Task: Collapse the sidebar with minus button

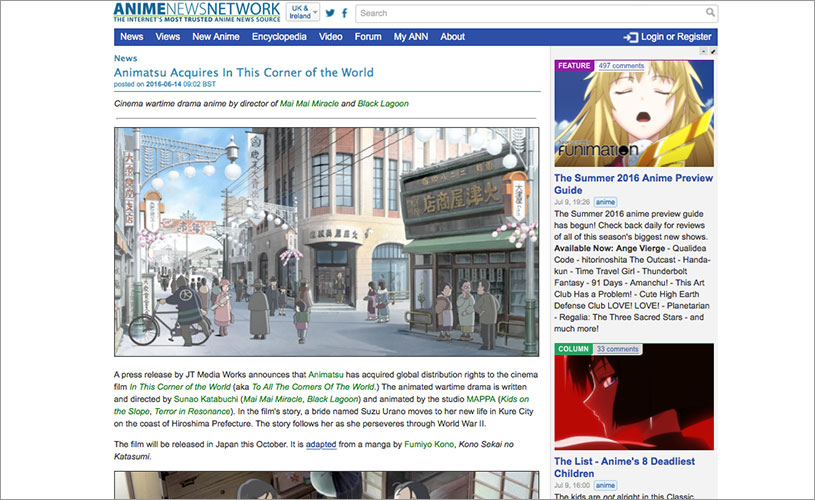Action: [703, 51]
